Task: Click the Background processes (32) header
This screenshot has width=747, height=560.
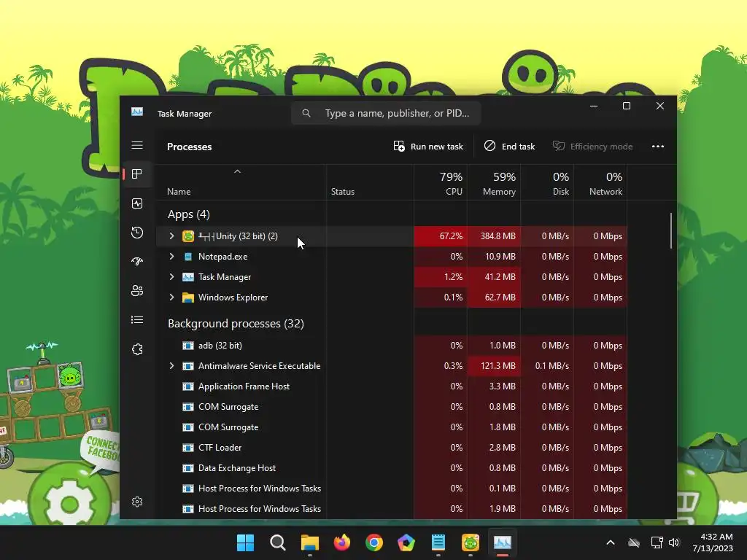Action: [x=236, y=324]
